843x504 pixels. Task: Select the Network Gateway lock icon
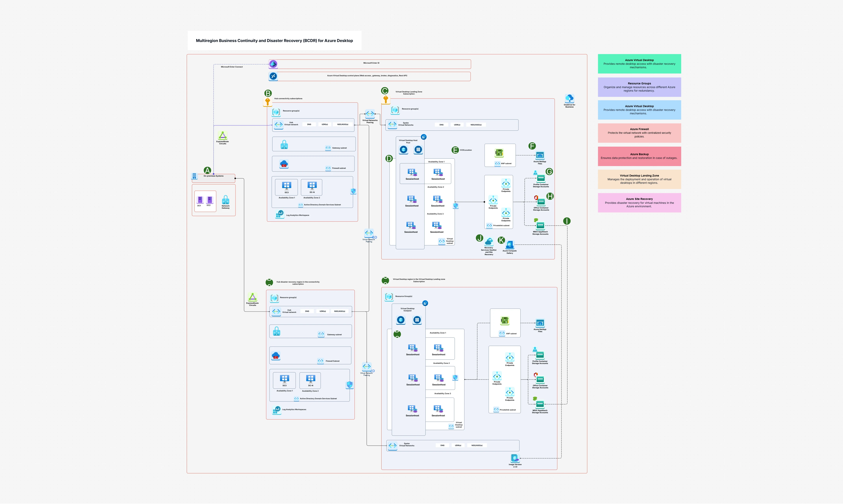coord(226,200)
